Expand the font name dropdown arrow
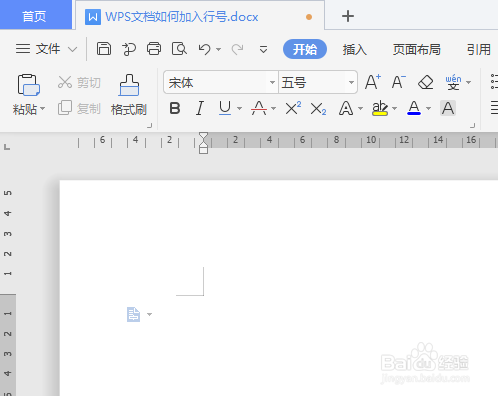 (x=272, y=82)
